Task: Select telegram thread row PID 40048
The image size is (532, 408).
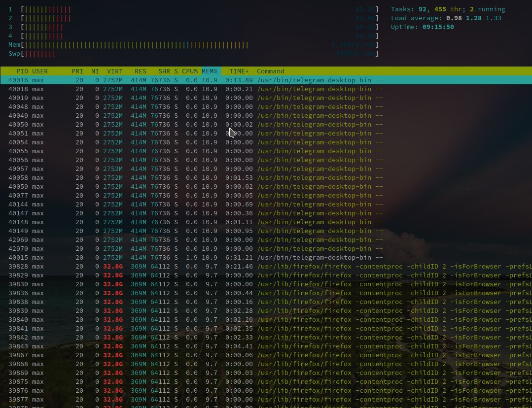Action: 266,107
